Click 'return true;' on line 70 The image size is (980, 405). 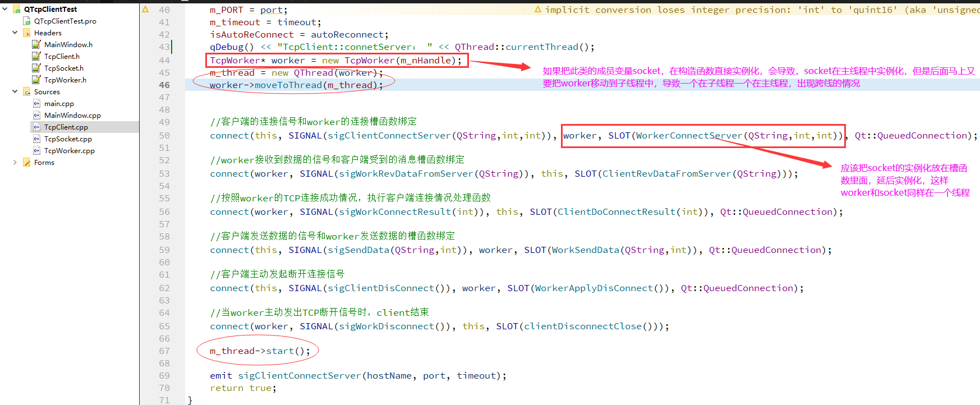[243, 388]
